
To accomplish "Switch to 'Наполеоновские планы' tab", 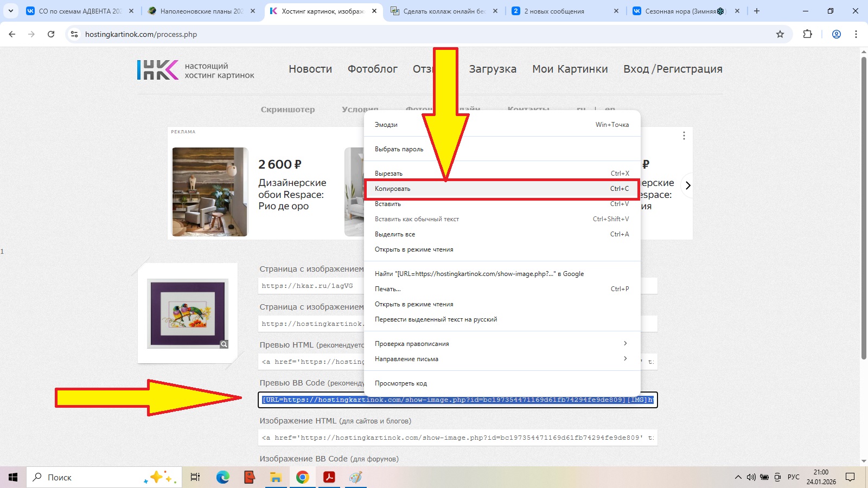I will click(202, 11).
